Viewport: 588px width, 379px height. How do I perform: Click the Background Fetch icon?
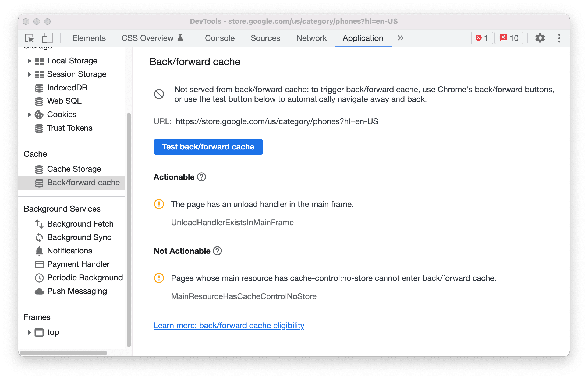click(x=38, y=223)
